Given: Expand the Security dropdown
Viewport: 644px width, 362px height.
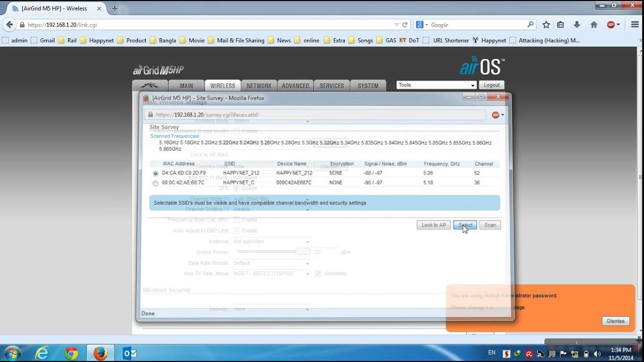Looking at the screenshot, I should click(272, 309).
